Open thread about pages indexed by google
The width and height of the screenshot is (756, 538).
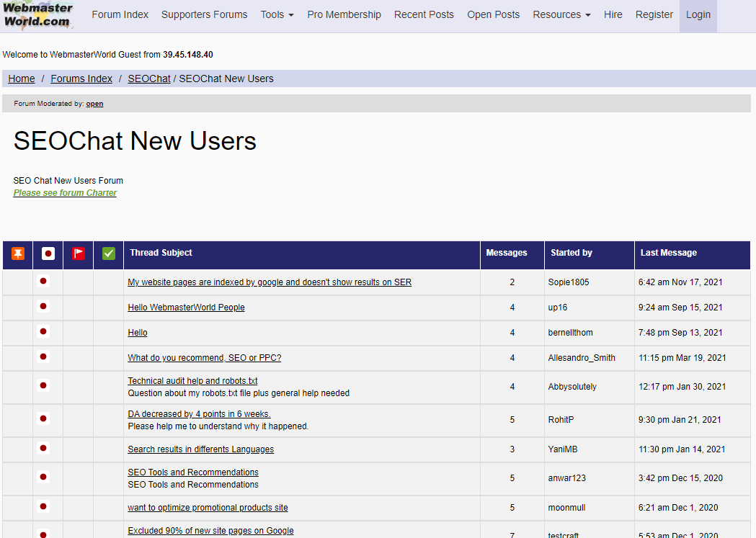coord(270,282)
